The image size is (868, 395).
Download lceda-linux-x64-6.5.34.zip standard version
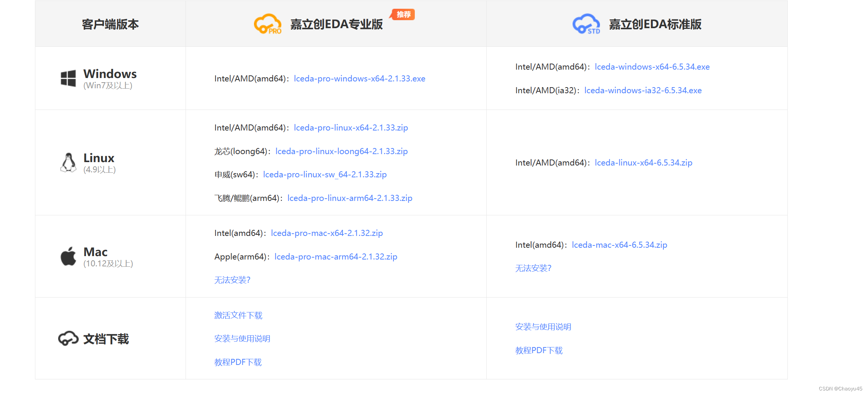coord(643,162)
